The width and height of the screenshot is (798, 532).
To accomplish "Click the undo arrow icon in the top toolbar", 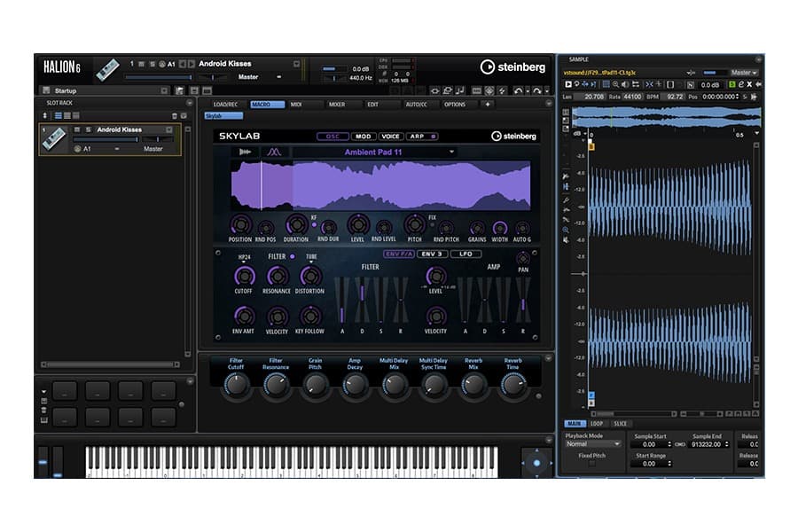I will (517, 90).
